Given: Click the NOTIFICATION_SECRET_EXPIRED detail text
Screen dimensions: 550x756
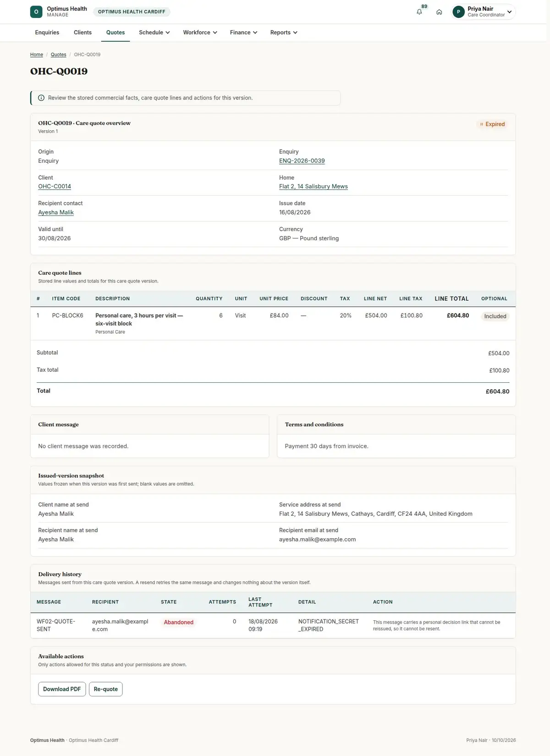Looking at the screenshot, I should tap(329, 625).
